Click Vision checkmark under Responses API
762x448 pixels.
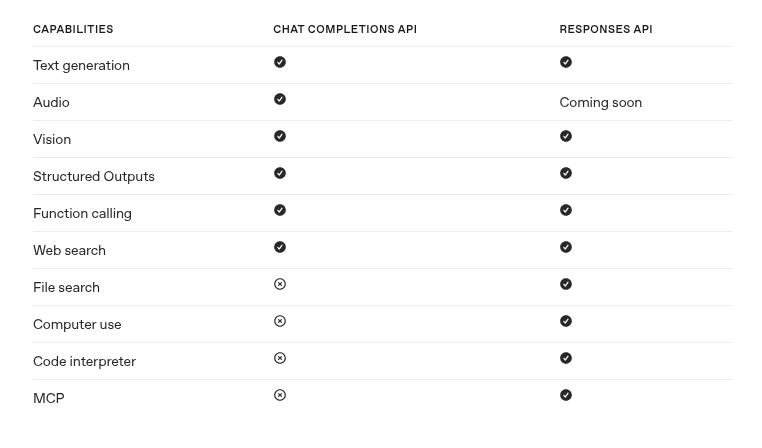click(x=566, y=136)
